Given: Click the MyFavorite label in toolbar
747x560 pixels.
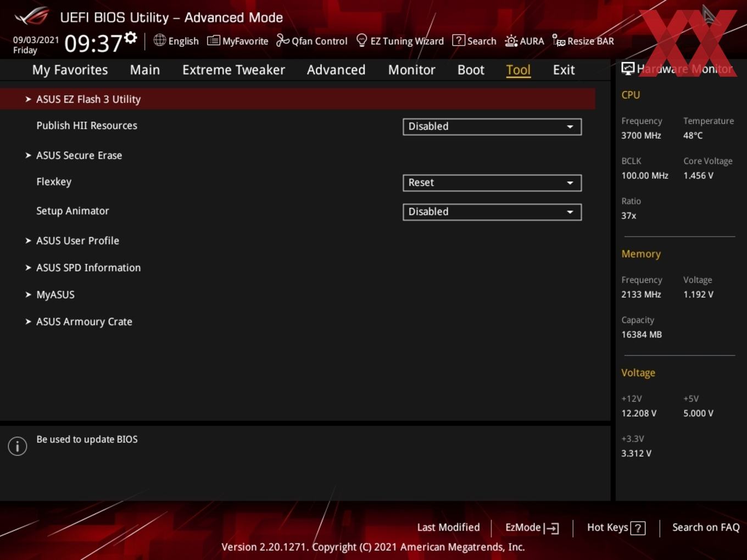Looking at the screenshot, I should (245, 41).
